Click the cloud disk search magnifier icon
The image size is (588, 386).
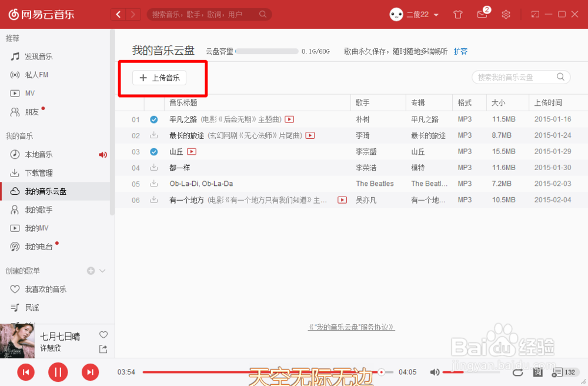click(560, 77)
